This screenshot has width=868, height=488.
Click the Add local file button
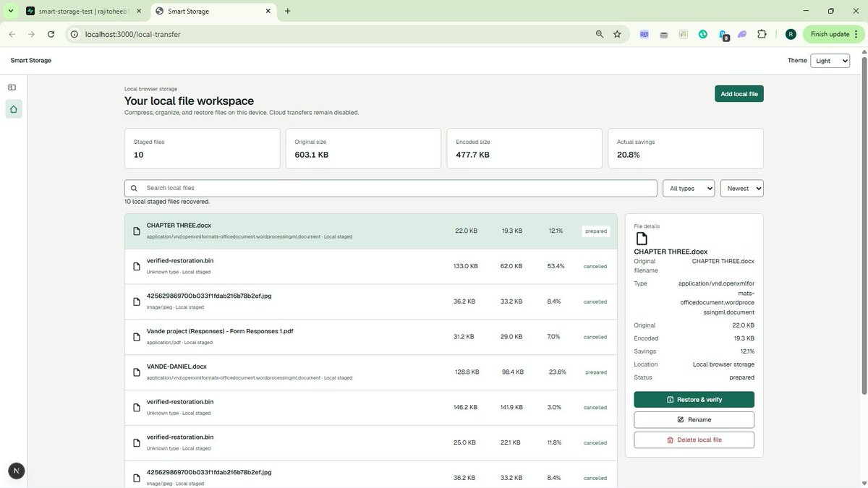point(739,94)
